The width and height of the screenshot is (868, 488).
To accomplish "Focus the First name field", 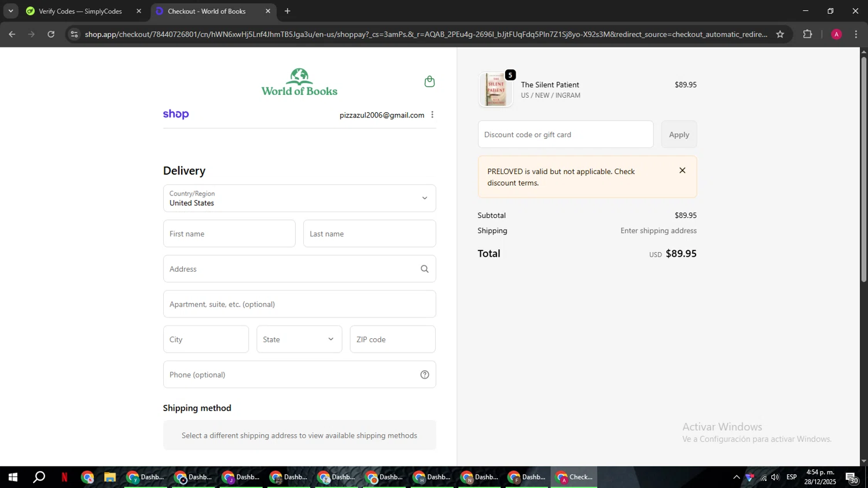I will [229, 234].
